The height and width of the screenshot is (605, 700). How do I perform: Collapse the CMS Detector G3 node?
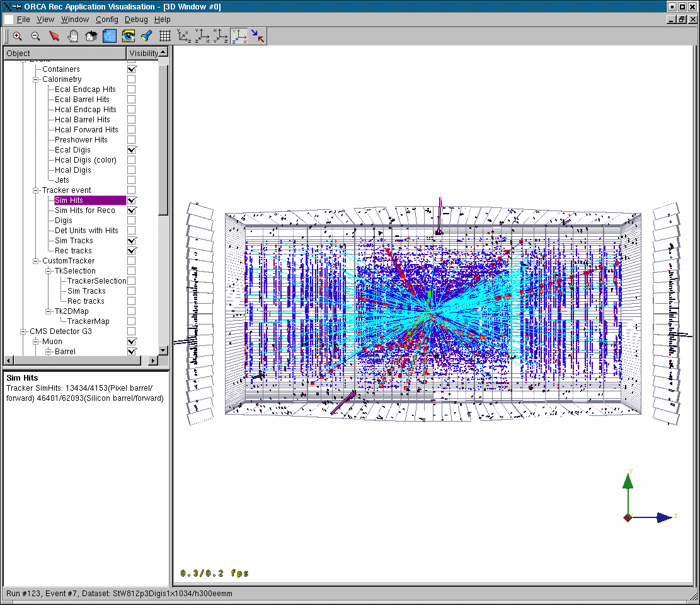23,331
